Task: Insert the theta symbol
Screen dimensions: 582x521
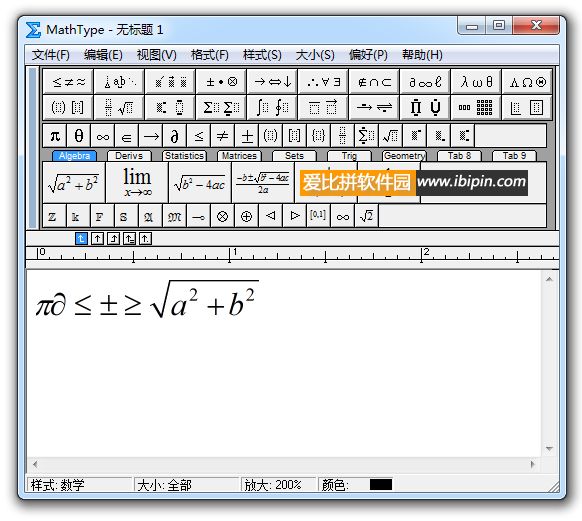Action: point(79,136)
